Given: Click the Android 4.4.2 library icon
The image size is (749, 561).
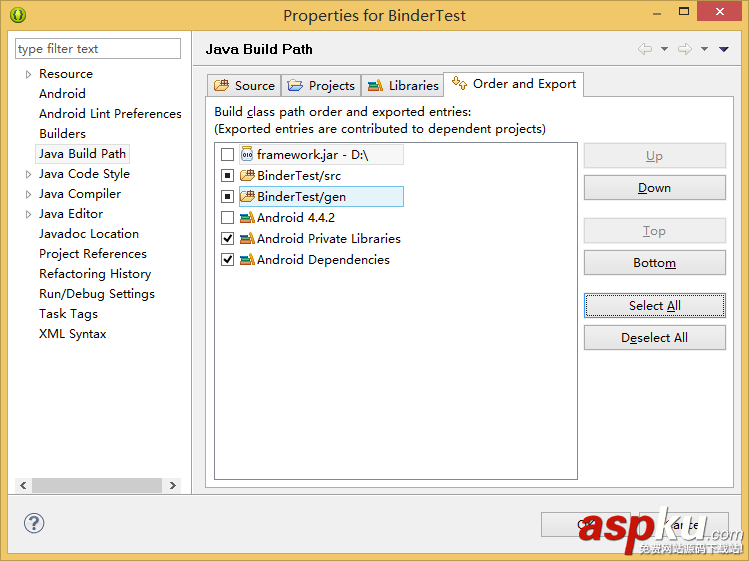Looking at the screenshot, I should [247, 217].
